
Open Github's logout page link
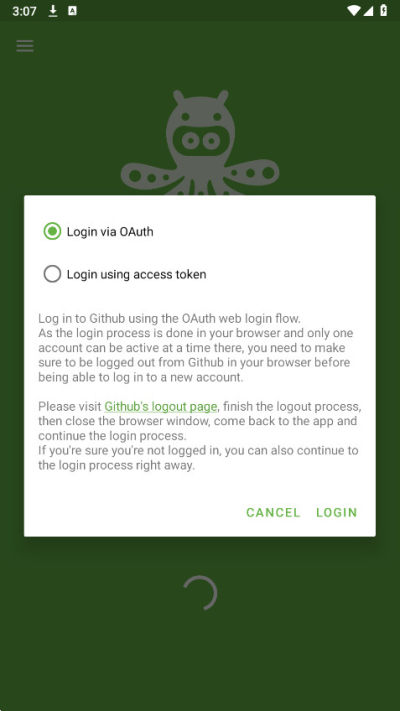click(161, 406)
